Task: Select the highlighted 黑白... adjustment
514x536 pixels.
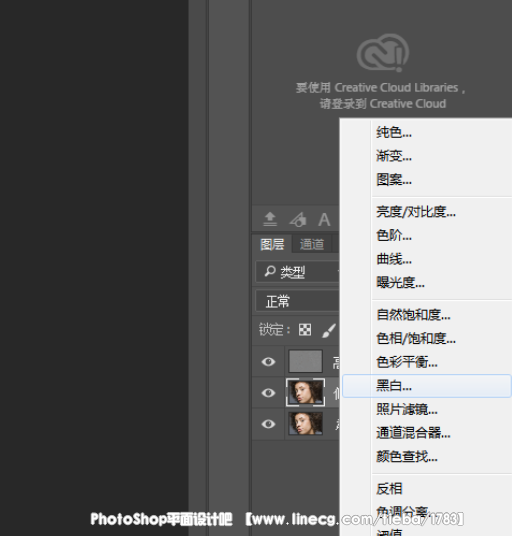Action: (x=426, y=386)
